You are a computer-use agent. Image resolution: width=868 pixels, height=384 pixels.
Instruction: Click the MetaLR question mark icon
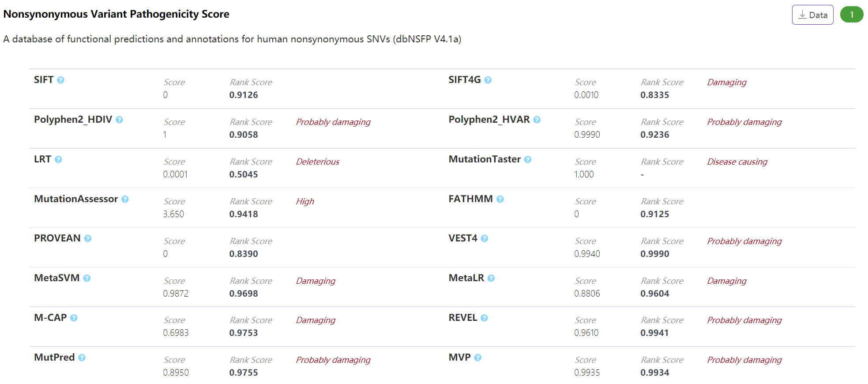(491, 278)
